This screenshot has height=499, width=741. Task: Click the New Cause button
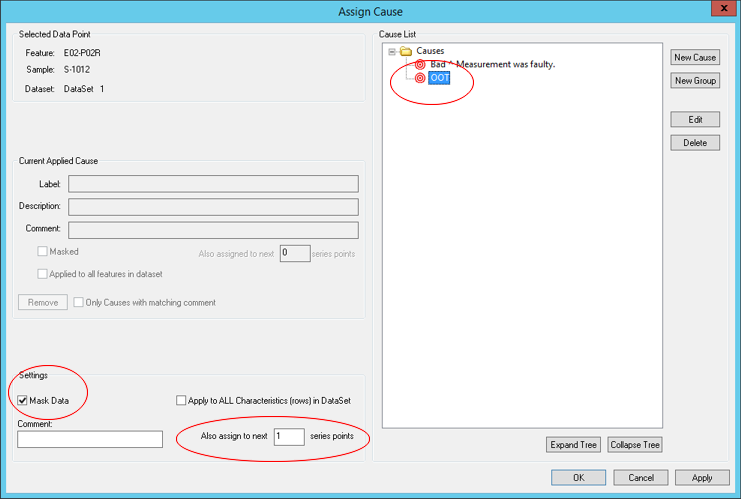pyautogui.click(x=695, y=58)
